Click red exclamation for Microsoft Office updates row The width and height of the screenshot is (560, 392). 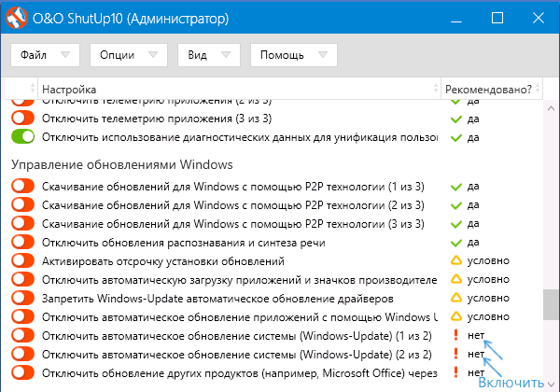pos(455,372)
